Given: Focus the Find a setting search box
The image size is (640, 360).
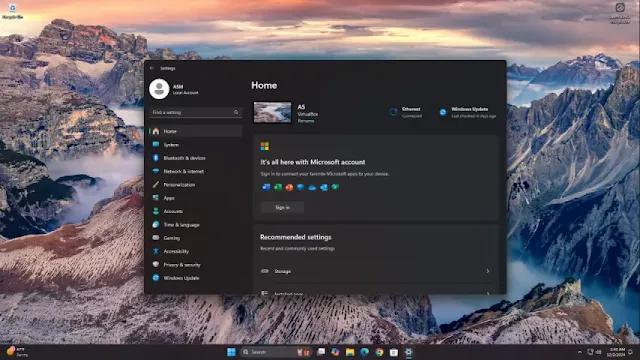Looking at the screenshot, I should pos(196,112).
